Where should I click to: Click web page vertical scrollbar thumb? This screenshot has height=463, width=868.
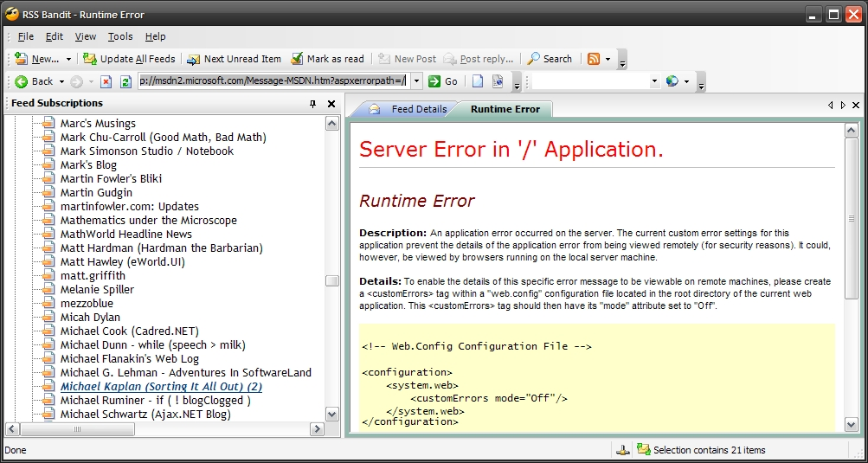tap(852, 218)
